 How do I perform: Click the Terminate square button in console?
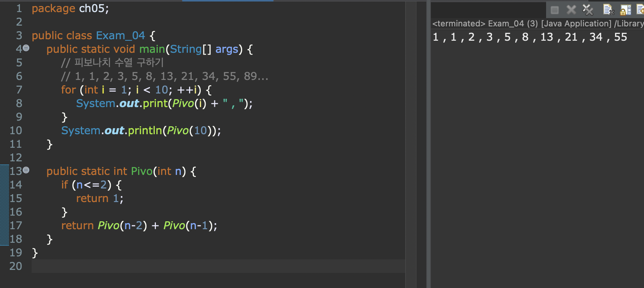coord(554,10)
